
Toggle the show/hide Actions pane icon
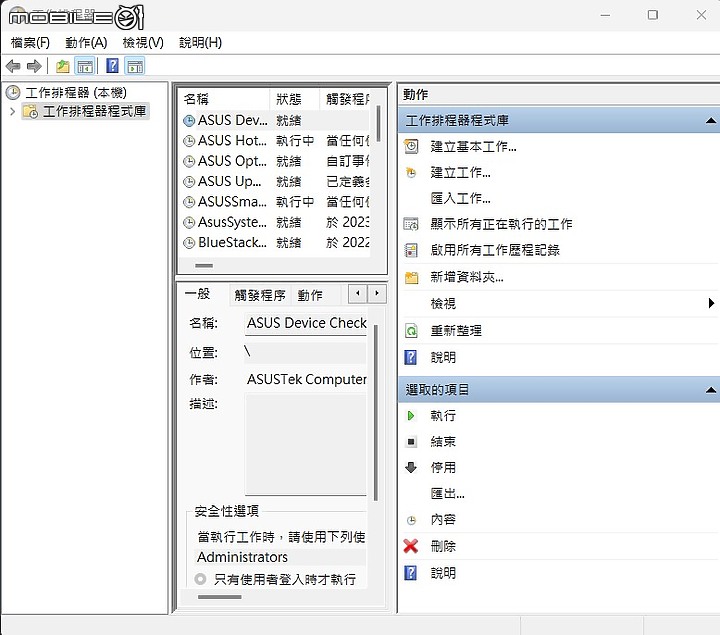(135, 67)
